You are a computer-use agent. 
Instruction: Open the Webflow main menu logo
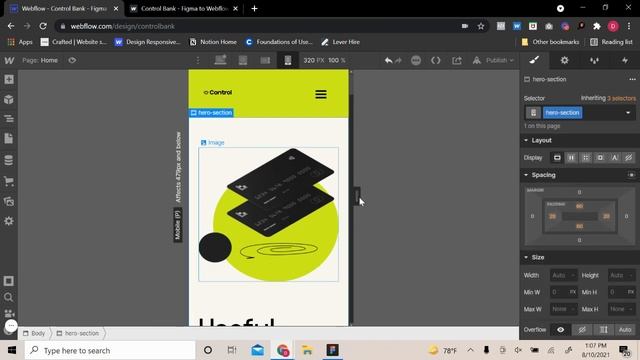(9, 60)
